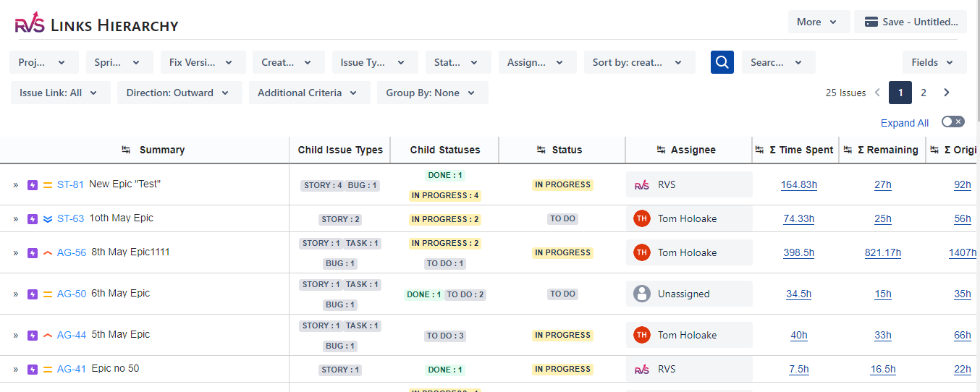Open the More menu
The height and width of the screenshot is (392, 980).
[x=817, y=22]
